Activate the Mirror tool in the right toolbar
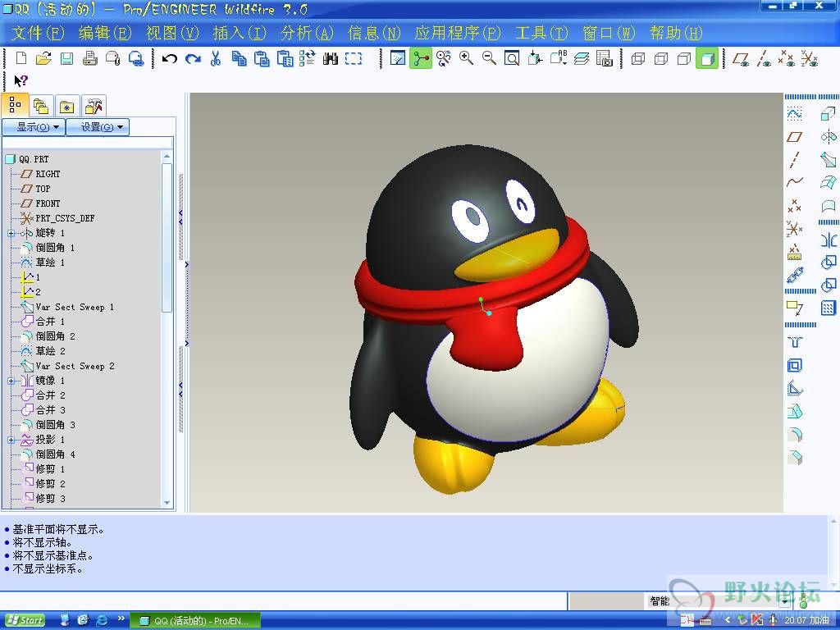 click(x=829, y=240)
